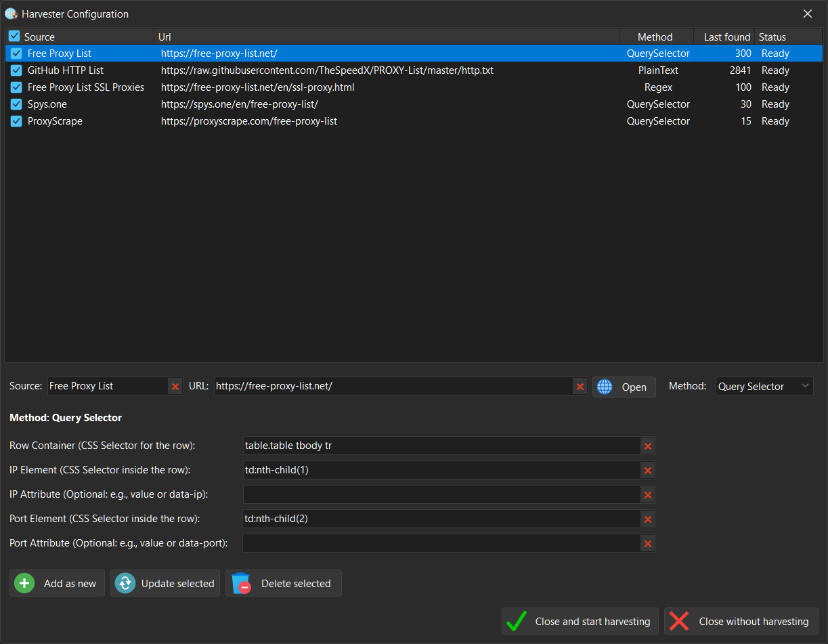This screenshot has width=828, height=644.
Task: Click the red X icon on Close without harvesting
Action: pos(679,621)
